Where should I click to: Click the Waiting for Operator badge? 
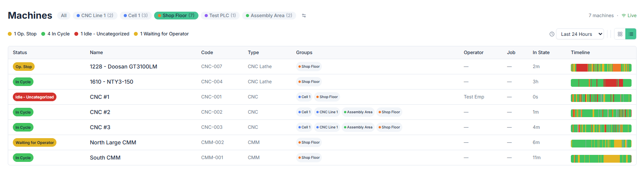[35, 142]
